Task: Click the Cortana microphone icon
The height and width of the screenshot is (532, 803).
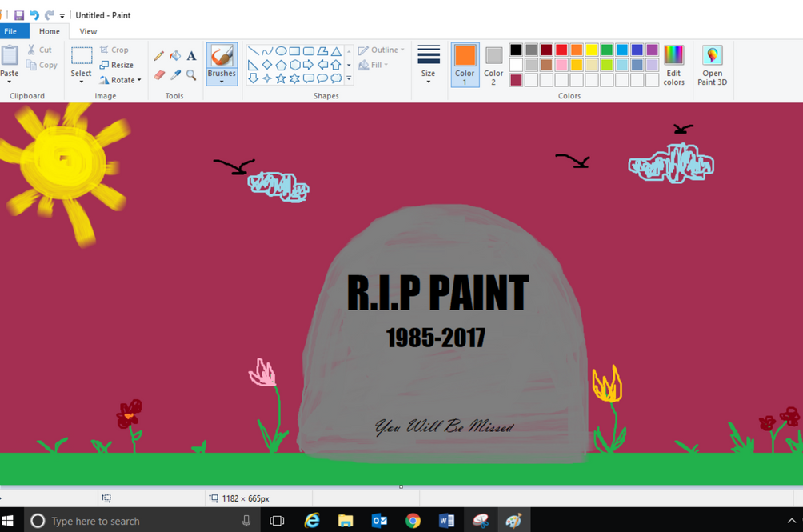Action: point(246,521)
